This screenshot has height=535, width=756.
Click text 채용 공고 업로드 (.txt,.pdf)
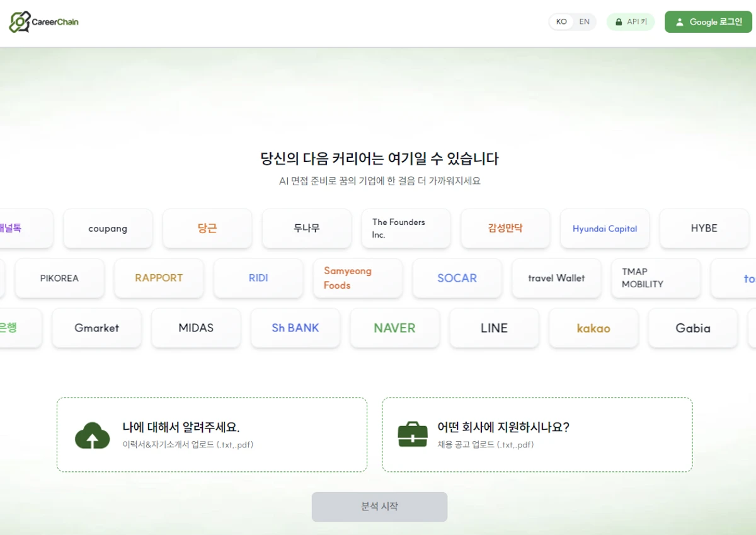485,444
